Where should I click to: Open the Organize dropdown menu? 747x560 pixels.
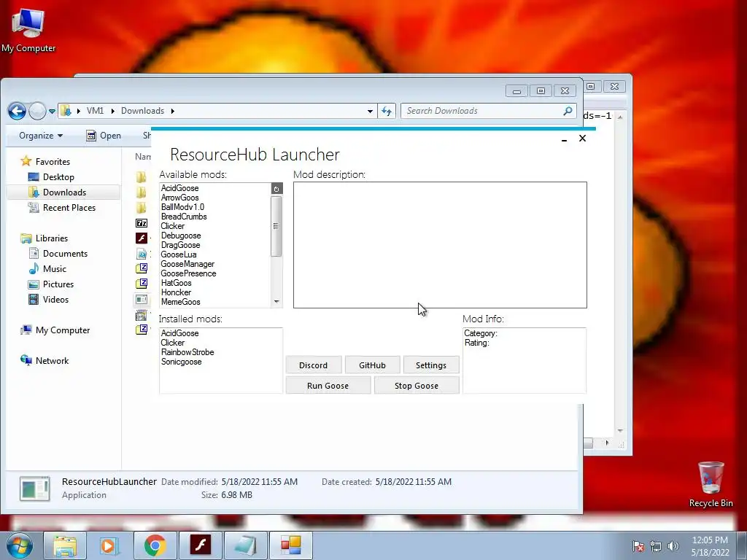pyautogui.click(x=41, y=136)
